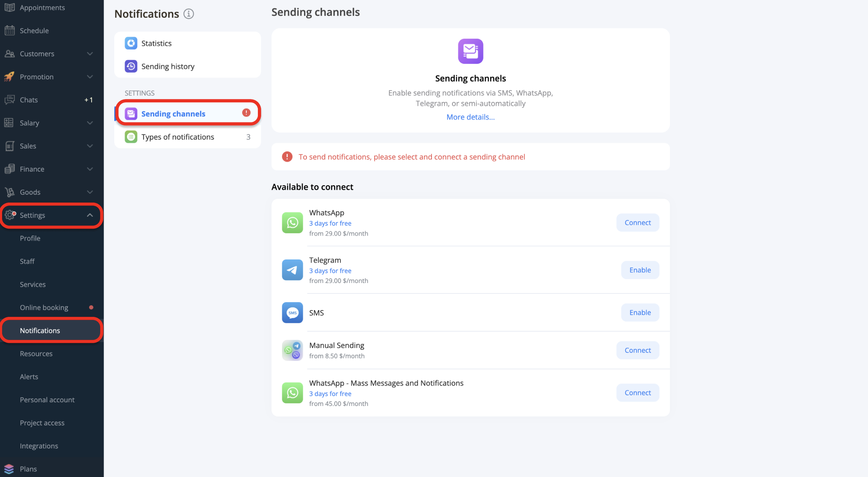The image size is (868, 477).
Task: Click the Notifications info icon
Action: pyautogui.click(x=189, y=14)
